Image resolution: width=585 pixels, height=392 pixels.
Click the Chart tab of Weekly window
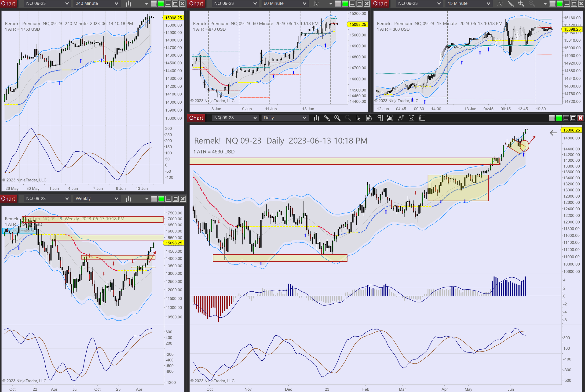(x=8, y=199)
